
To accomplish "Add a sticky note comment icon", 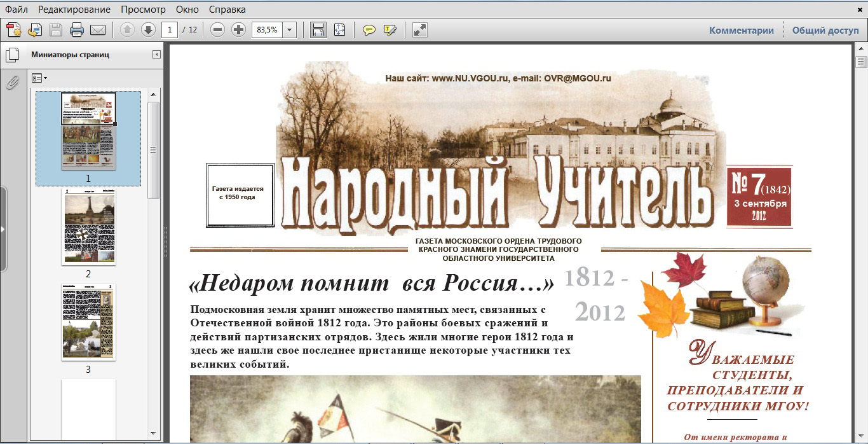I will 369,30.
